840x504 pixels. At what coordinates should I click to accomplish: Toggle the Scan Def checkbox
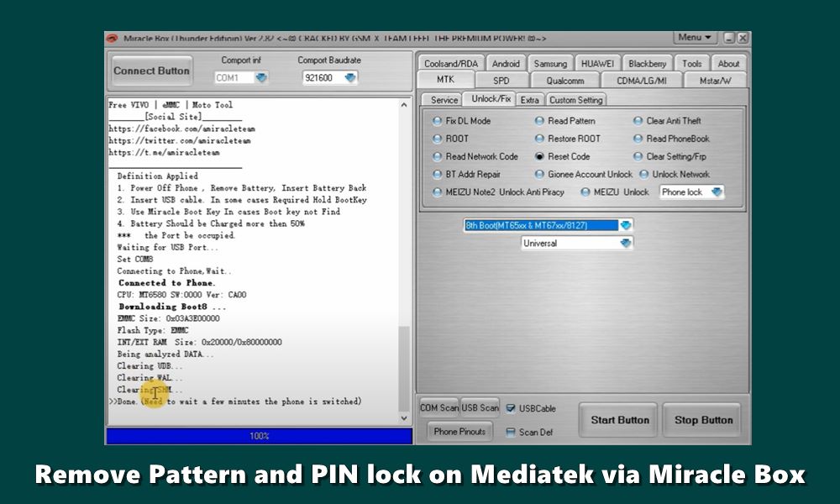tap(511, 433)
